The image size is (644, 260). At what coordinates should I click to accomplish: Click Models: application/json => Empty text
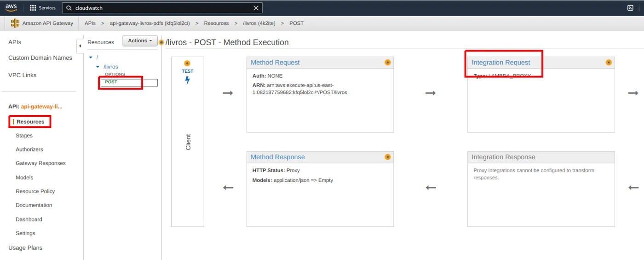click(293, 180)
